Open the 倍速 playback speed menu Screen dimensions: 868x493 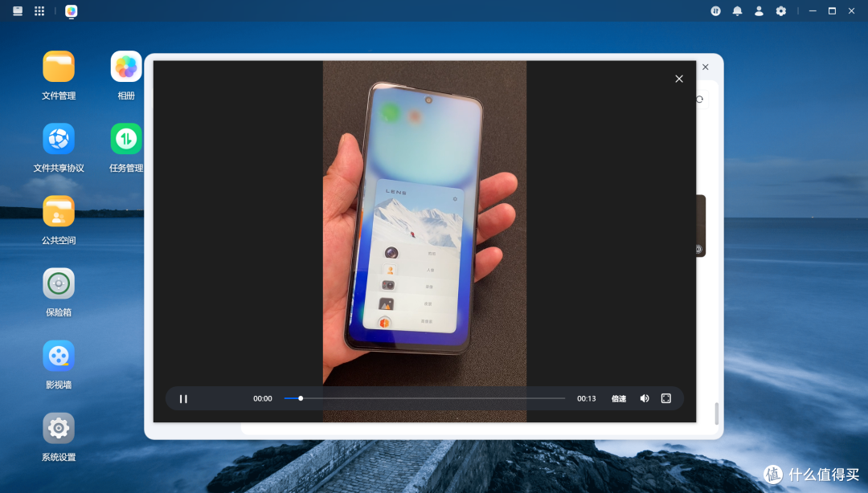(x=618, y=398)
